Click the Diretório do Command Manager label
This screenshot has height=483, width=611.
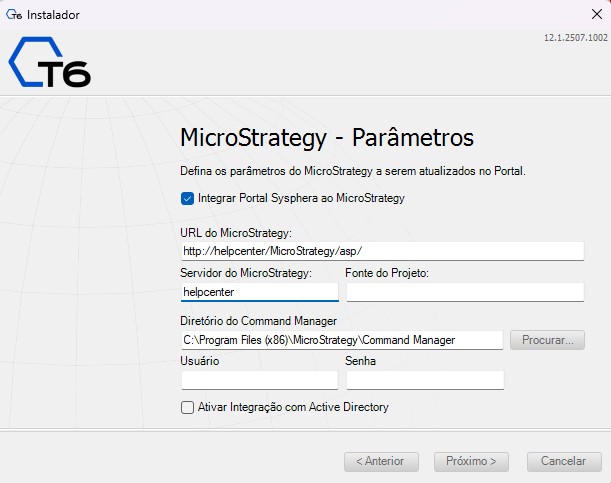coord(258,321)
